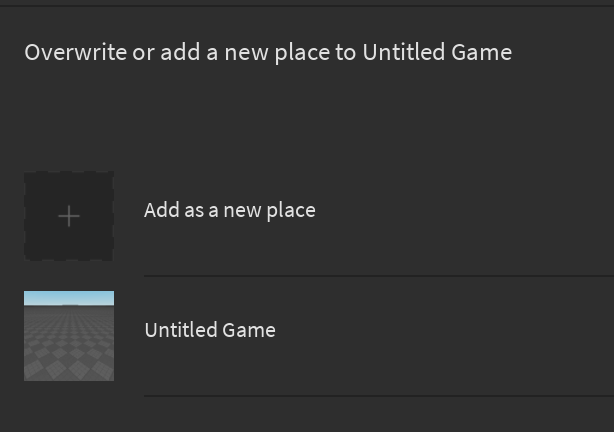Choose the "Add as a new place" label
The image size is (614, 432).
point(229,210)
